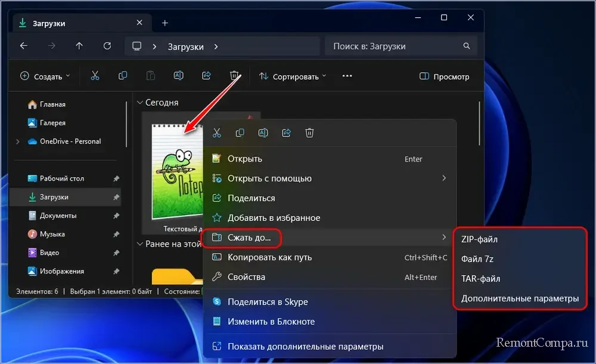Open the Сортировать dropdown
The height and width of the screenshot is (364, 596).
293,76
